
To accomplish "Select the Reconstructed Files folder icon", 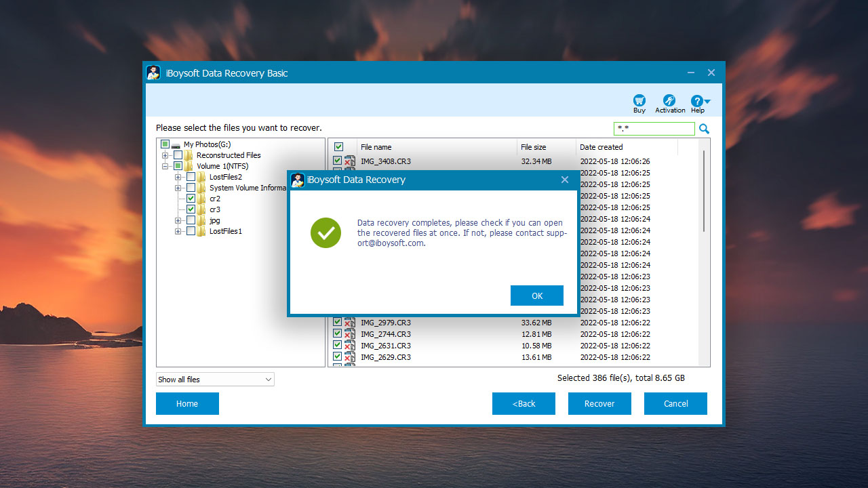I will (189, 155).
